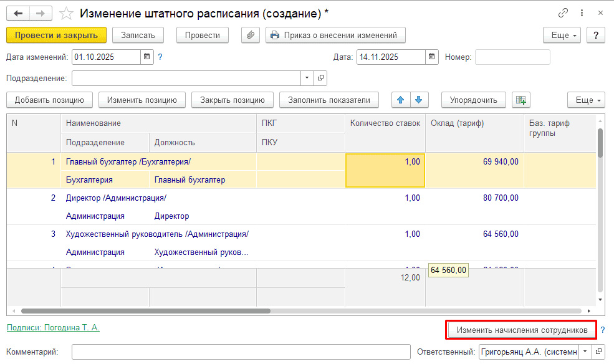Move position down with blue arrow
The height and width of the screenshot is (364, 614).
419,100
